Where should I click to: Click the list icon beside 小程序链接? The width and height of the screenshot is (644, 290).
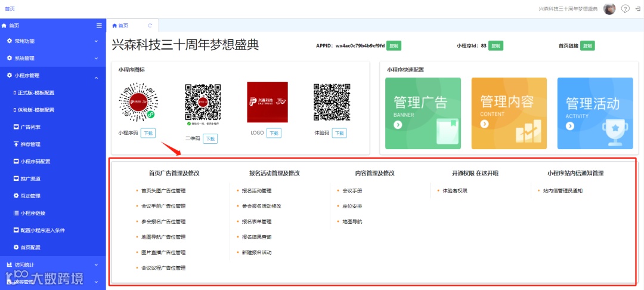pos(16,213)
